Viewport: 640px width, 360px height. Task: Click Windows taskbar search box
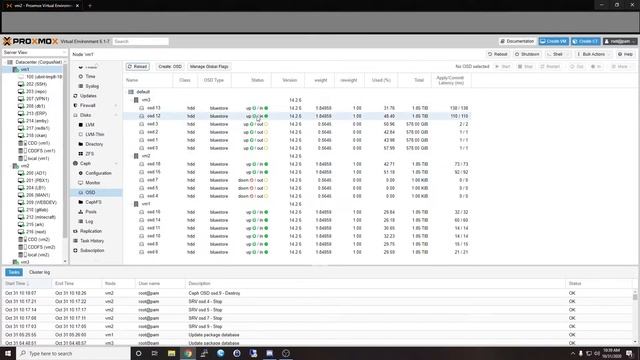[x=73, y=353]
